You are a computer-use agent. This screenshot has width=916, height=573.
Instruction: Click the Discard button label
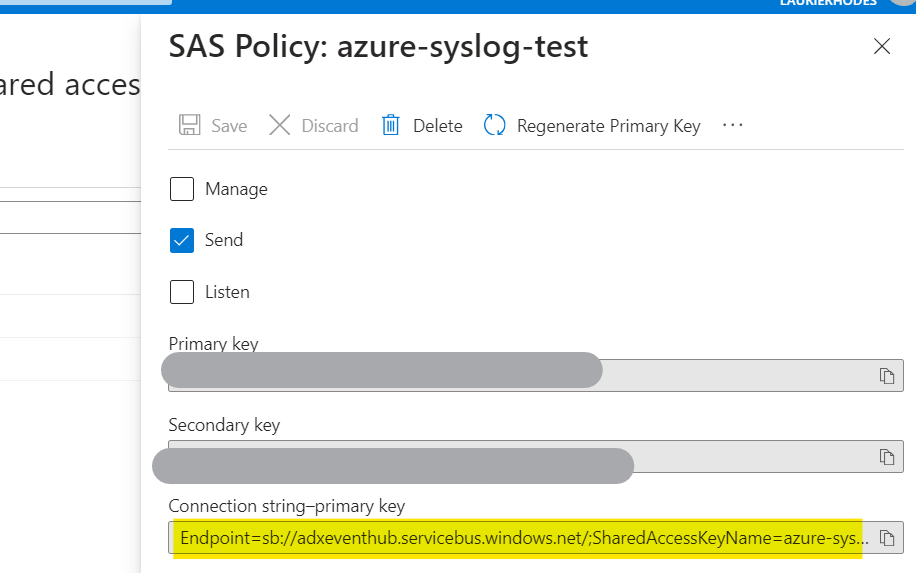pos(330,126)
